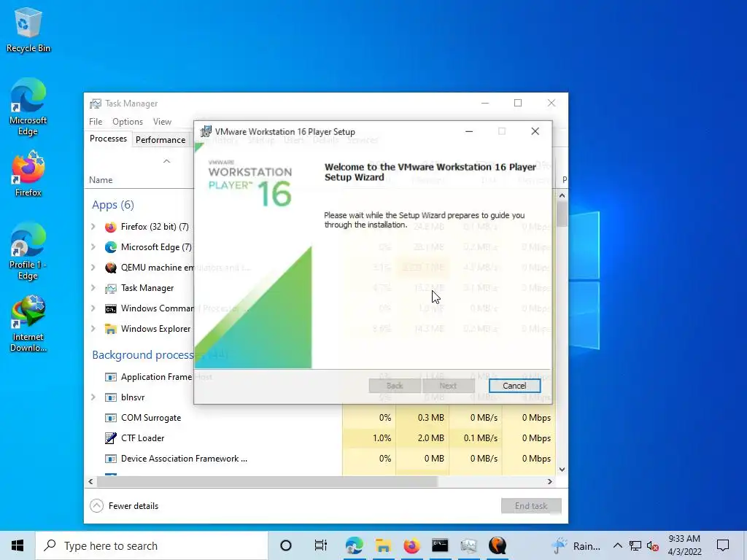The image size is (747, 560).
Task: Open the notification Action Center
Action: (723, 545)
